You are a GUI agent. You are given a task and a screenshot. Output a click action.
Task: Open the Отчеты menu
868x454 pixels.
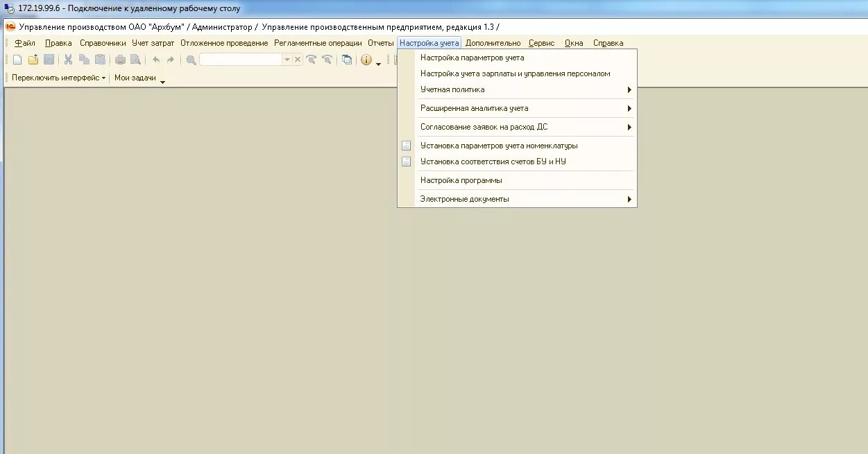tap(380, 43)
